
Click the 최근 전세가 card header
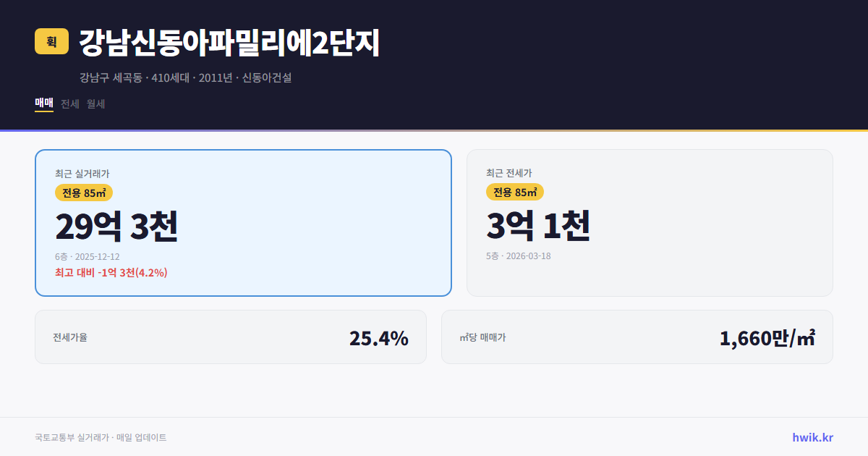coord(510,173)
